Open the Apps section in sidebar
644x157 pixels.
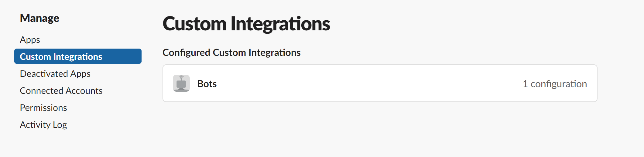pos(30,40)
